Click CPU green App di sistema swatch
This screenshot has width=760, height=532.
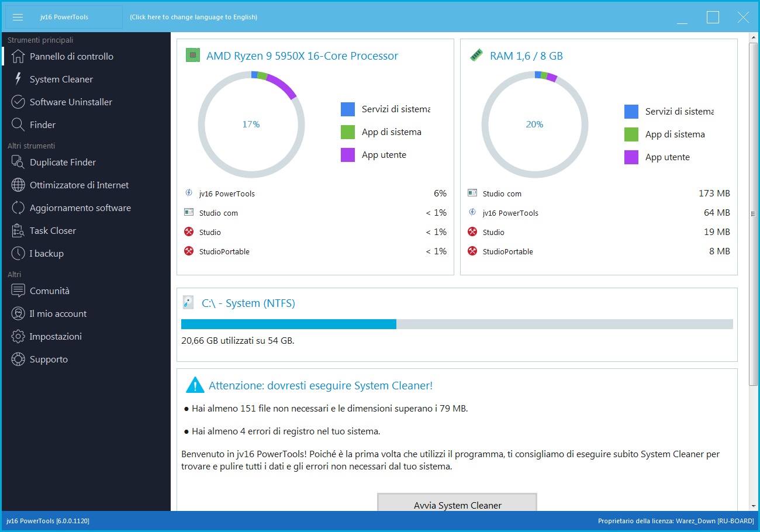(x=348, y=132)
